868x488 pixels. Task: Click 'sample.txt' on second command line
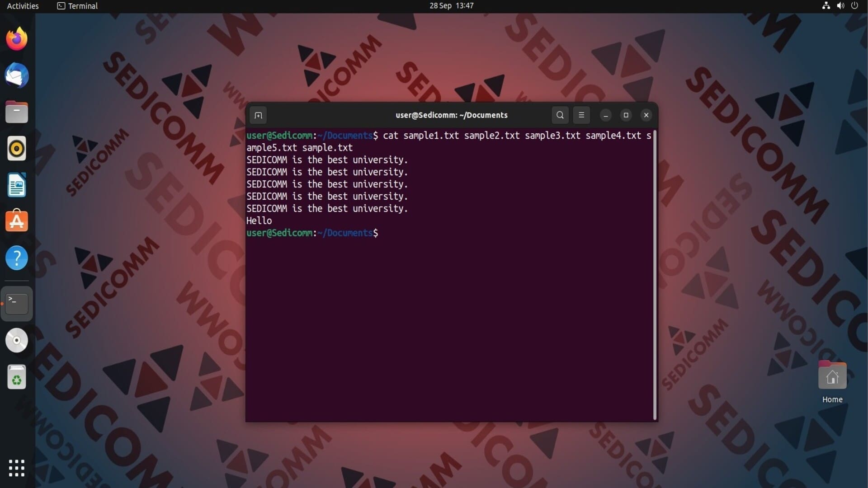click(327, 148)
